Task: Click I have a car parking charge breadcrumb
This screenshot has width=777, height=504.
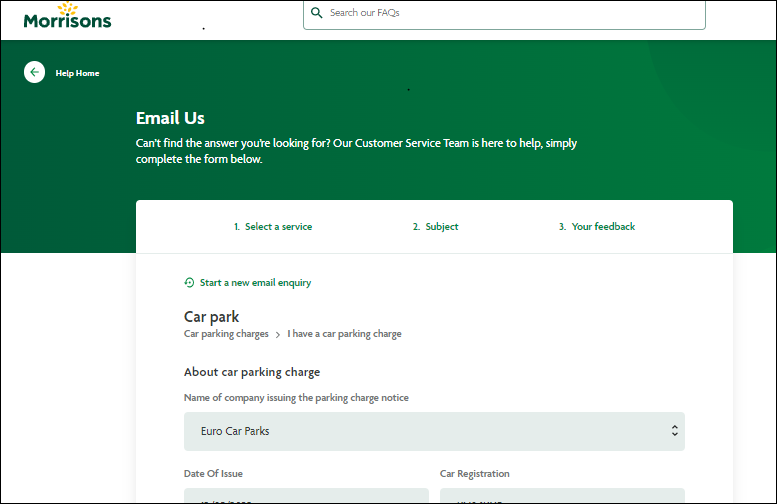Action: [x=344, y=334]
